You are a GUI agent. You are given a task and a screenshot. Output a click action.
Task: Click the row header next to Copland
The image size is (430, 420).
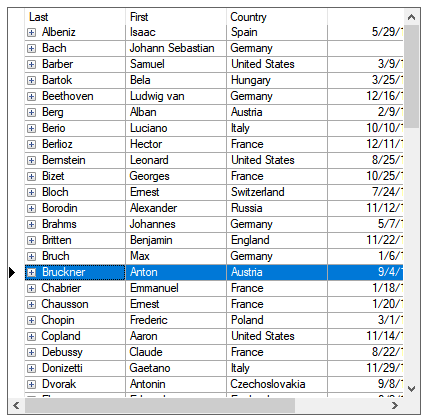coord(16,336)
